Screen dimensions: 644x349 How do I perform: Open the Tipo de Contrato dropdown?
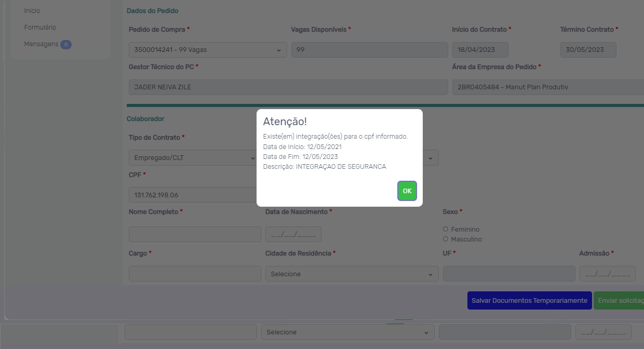[192, 158]
